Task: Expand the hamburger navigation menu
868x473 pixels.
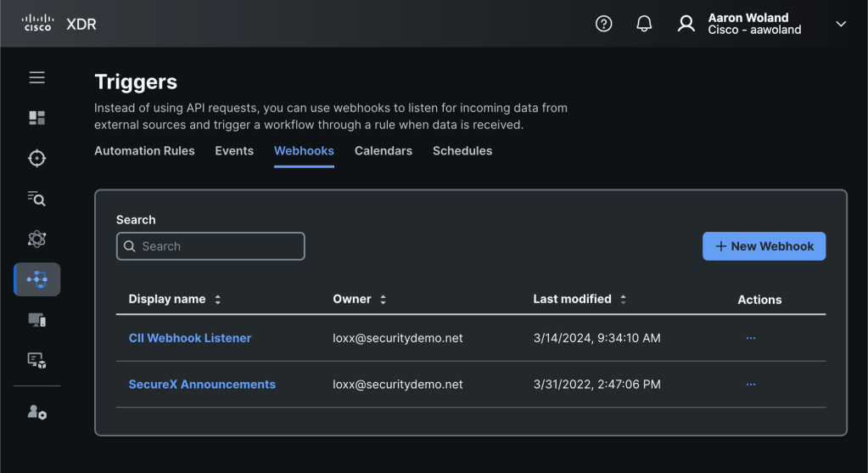Action: point(36,78)
